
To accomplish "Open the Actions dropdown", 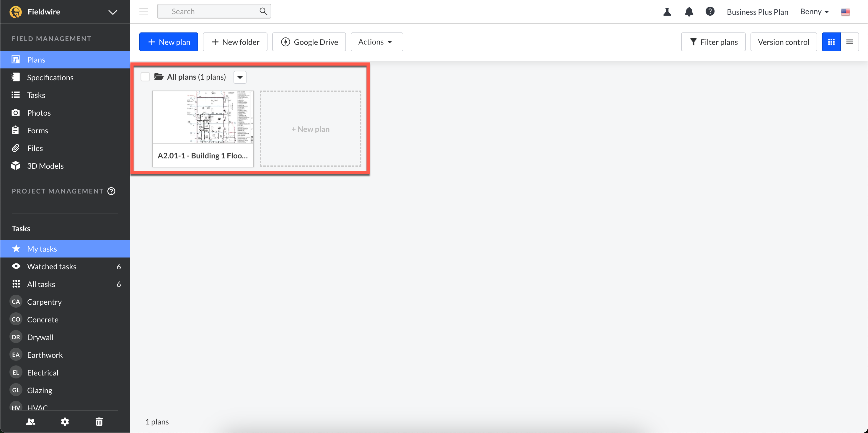I will pyautogui.click(x=376, y=42).
